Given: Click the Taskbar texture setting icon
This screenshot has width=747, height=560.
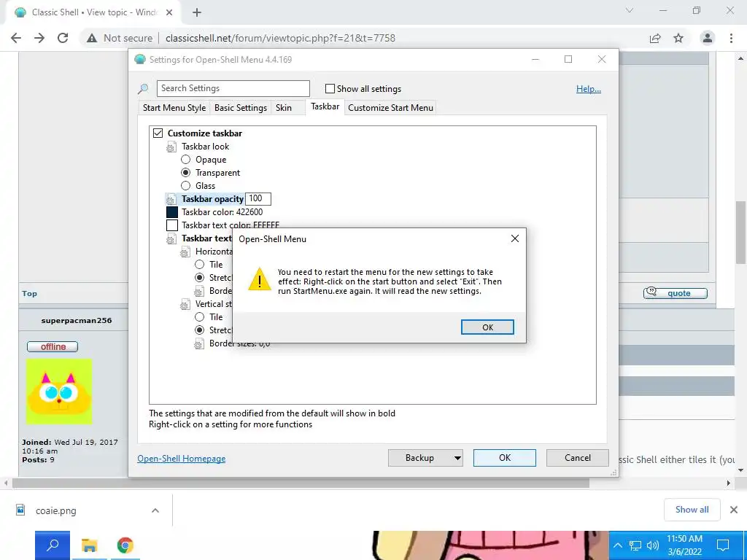Looking at the screenshot, I should tap(171, 239).
